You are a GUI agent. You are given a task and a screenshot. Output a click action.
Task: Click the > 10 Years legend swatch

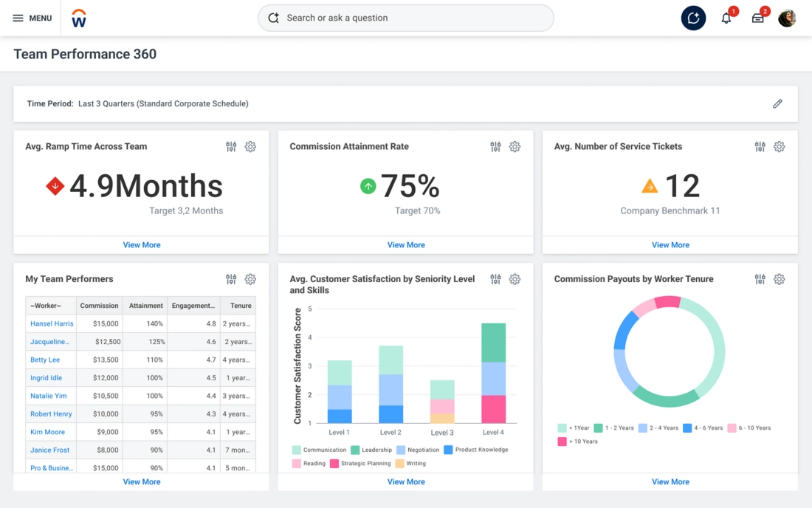[x=562, y=442]
